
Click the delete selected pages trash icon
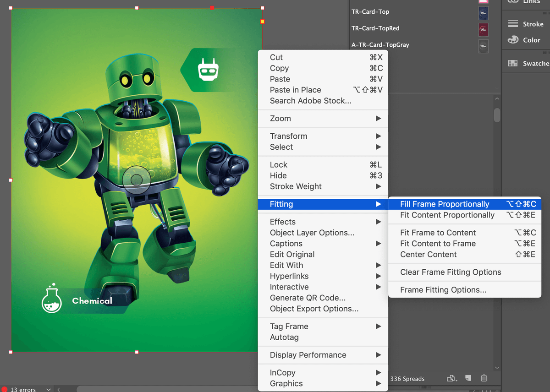click(x=484, y=378)
